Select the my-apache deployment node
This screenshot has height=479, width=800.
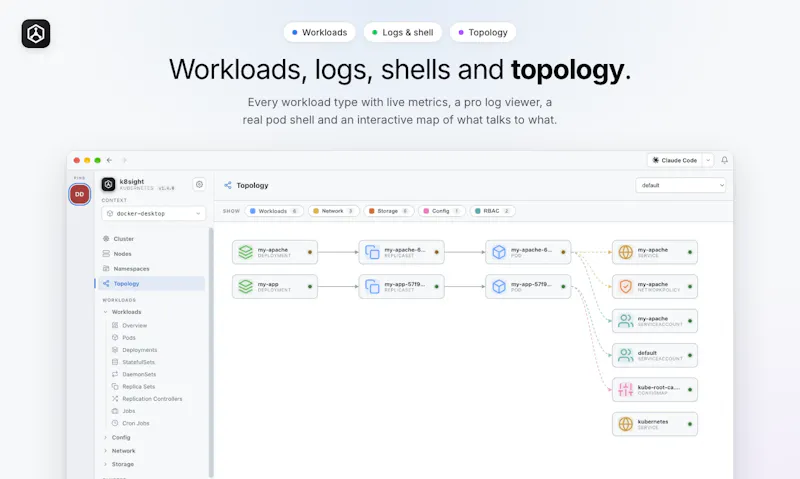click(x=275, y=252)
